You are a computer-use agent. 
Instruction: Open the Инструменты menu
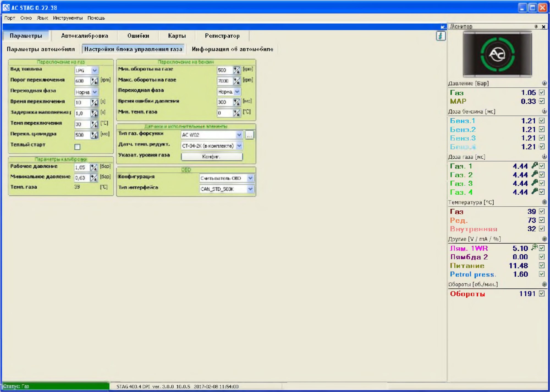(x=68, y=18)
